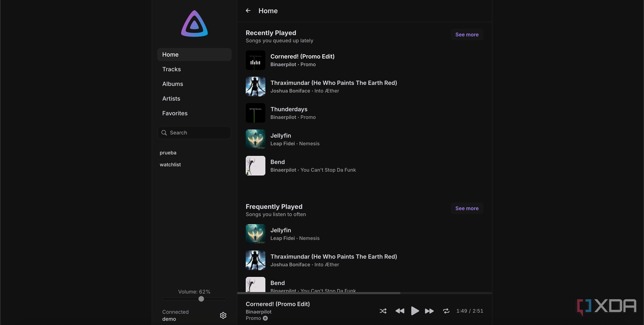The image size is (644, 325).
Task: Skip to the next track
Action: 429,311
